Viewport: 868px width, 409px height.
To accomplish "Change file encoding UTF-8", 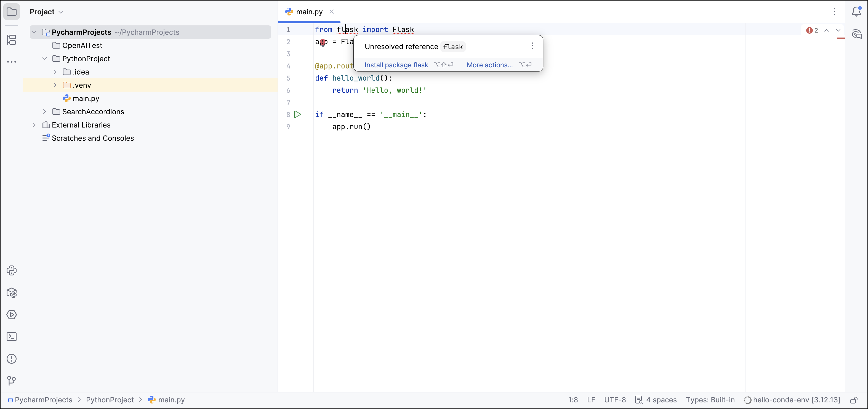I will pyautogui.click(x=615, y=400).
